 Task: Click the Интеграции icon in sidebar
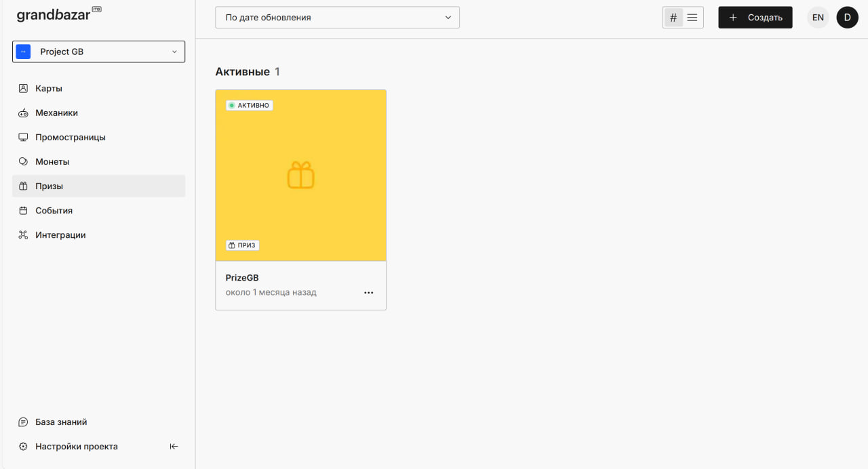point(23,235)
